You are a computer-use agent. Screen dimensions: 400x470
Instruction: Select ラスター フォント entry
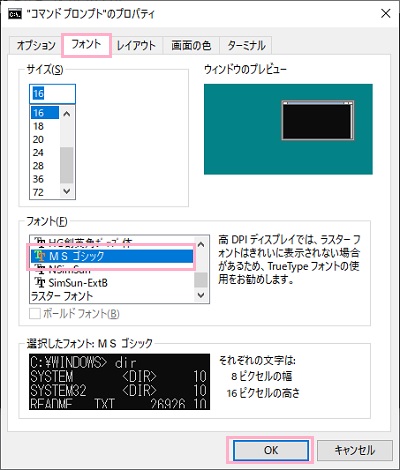(x=112, y=296)
